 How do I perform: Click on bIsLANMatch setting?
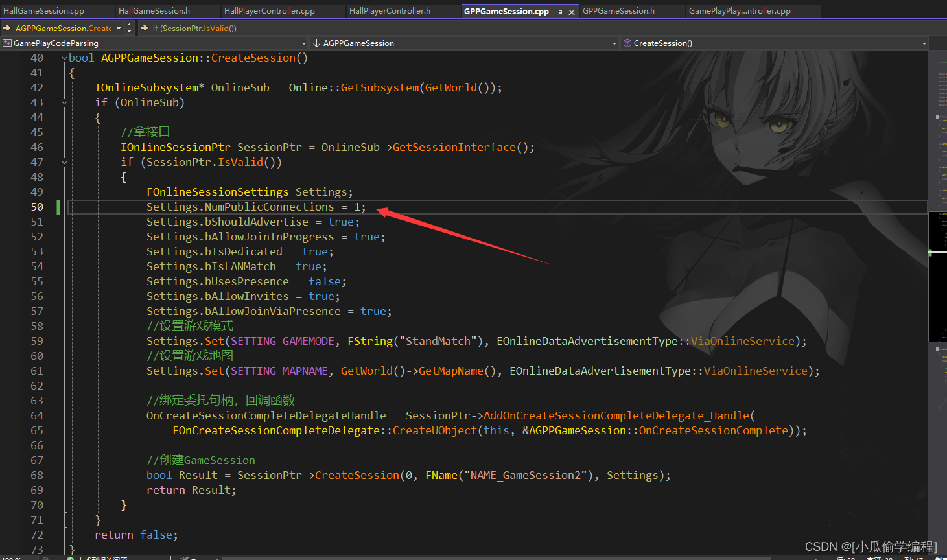pyautogui.click(x=240, y=266)
